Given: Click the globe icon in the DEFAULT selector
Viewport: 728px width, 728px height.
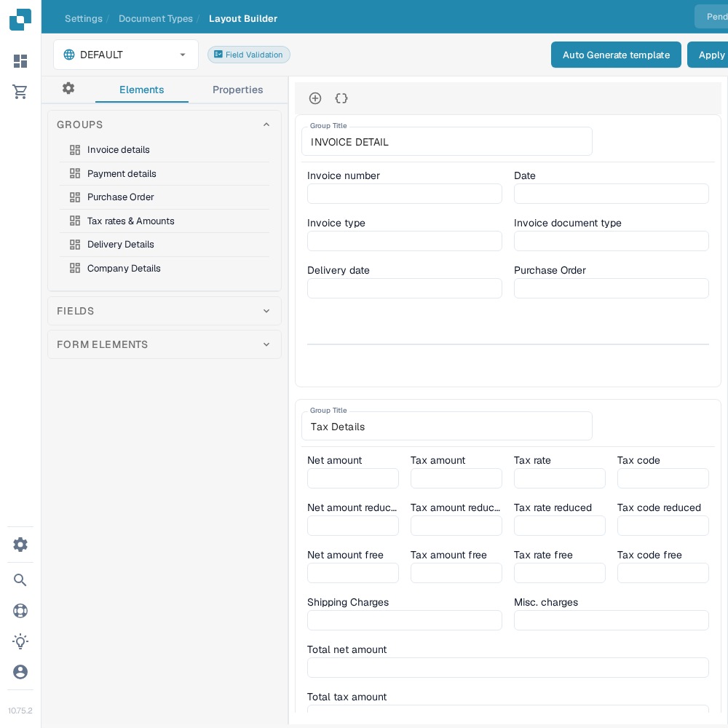Looking at the screenshot, I should (x=69, y=55).
